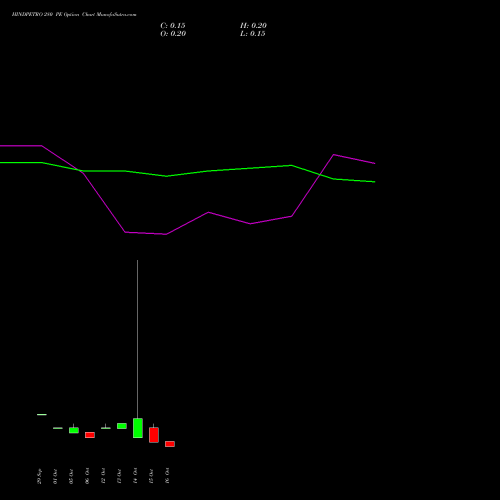Click the 14 Oct date label
This screenshot has width=500, height=500.
[x=135, y=476]
